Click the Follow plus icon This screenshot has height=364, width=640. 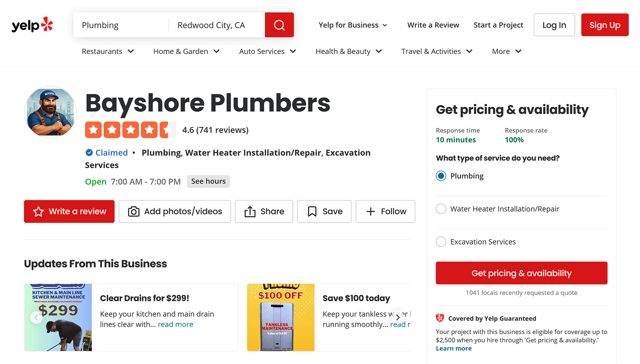370,211
